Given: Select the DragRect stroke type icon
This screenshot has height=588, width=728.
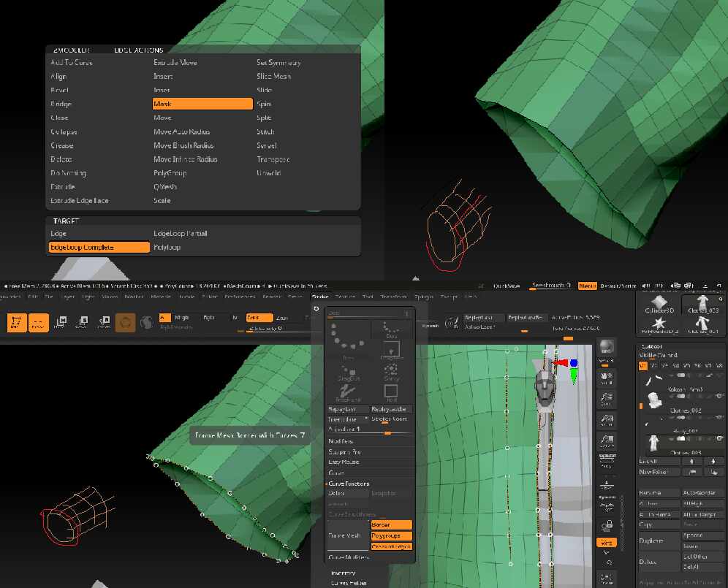Looking at the screenshot, I should [x=391, y=351].
